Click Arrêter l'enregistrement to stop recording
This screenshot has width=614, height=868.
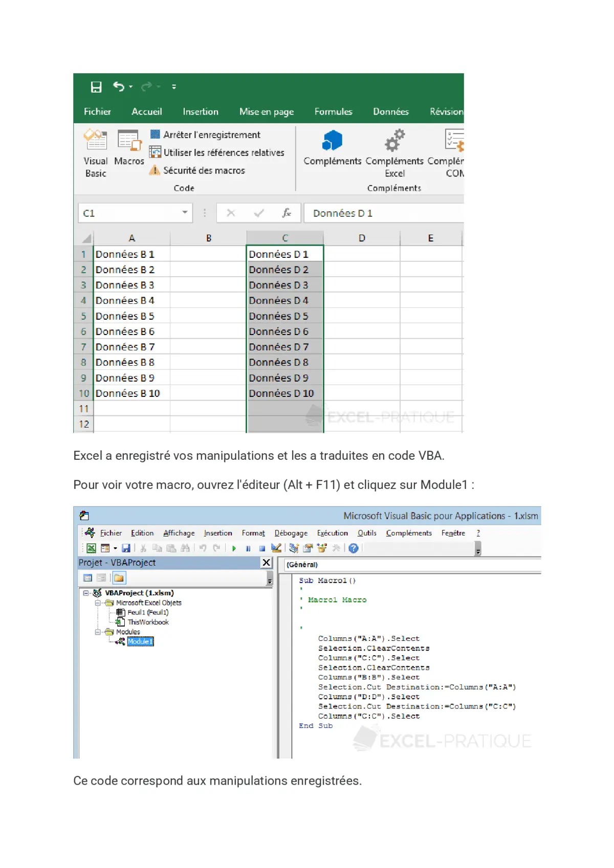[205, 135]
